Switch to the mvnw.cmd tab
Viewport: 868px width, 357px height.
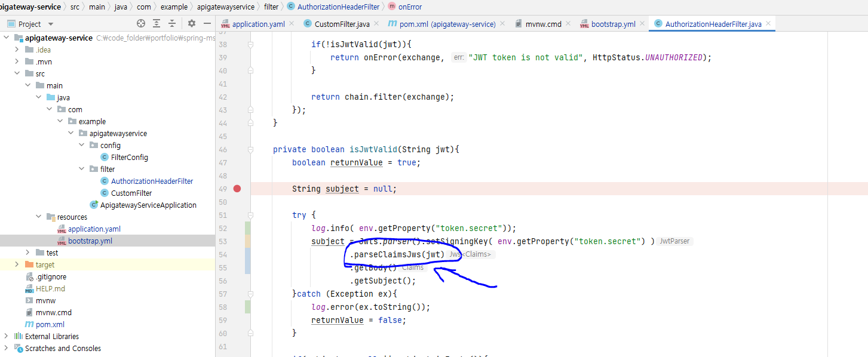click(543, 24)
